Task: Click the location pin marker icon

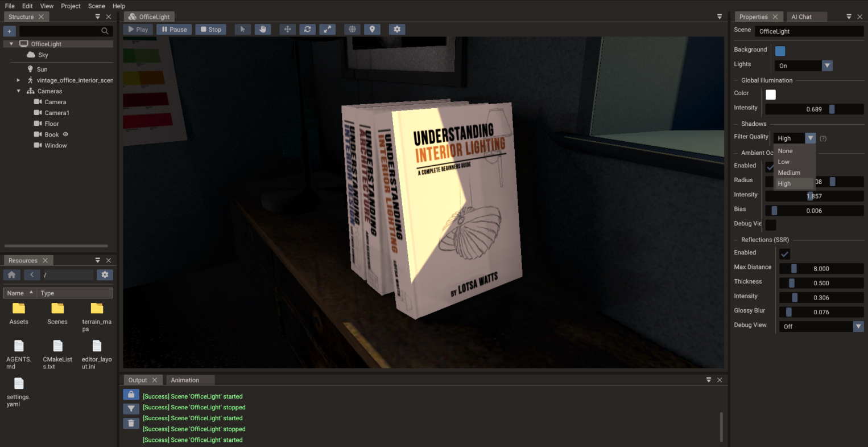Action: point(372,30)
